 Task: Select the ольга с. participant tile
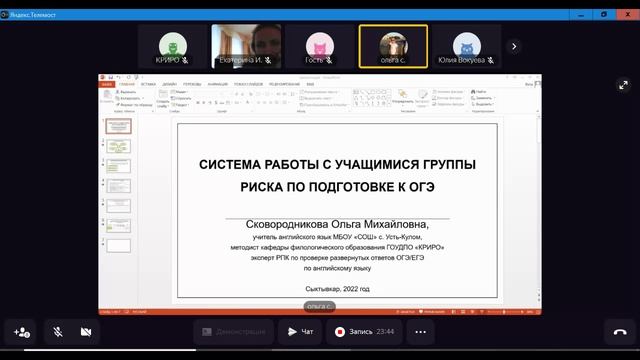click(393, 46)
